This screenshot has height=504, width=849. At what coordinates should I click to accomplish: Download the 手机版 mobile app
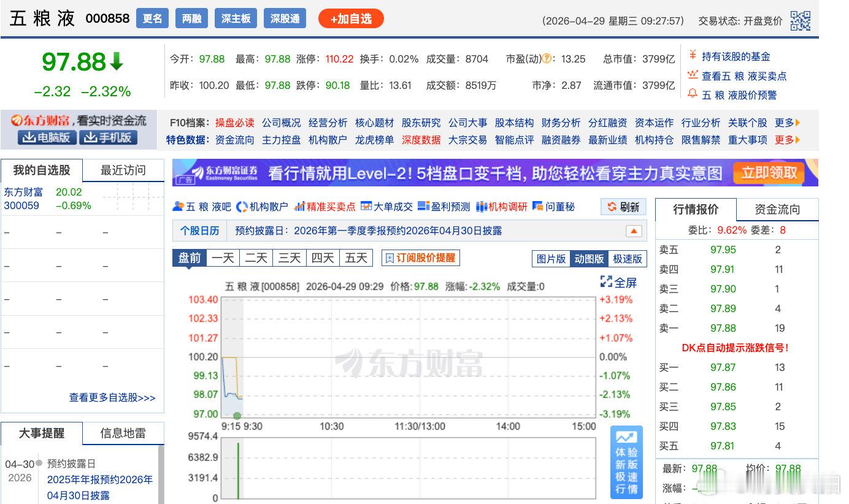pyautogui.click(x=109, y=137)
